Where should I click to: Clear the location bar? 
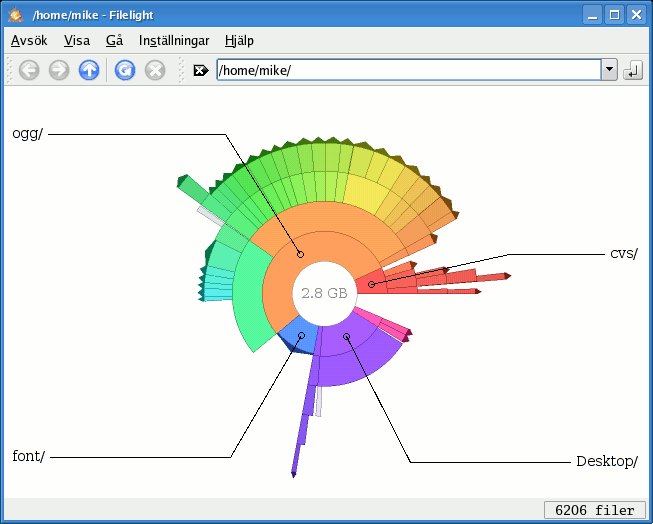pyautogui.click(x=201, y=70)
